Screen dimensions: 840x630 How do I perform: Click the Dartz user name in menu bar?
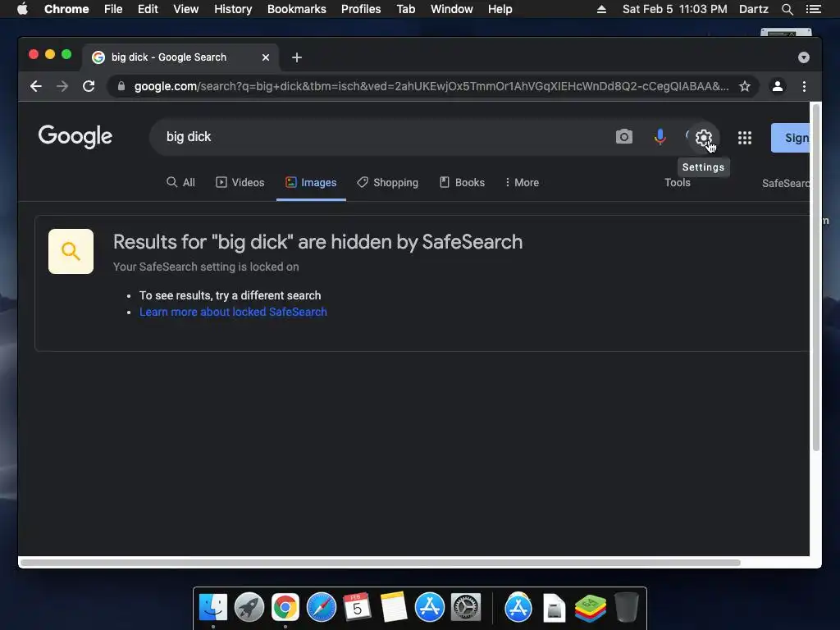pos(753,9)
